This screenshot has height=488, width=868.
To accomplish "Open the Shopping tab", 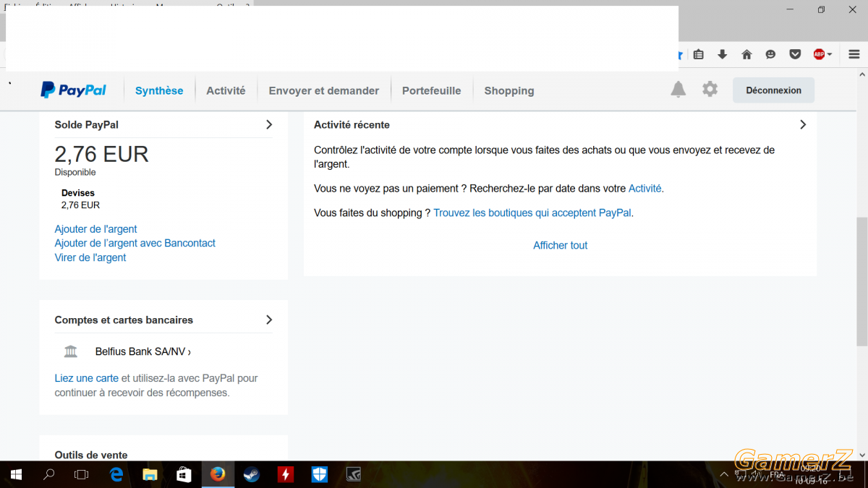I will click(509, 90).
